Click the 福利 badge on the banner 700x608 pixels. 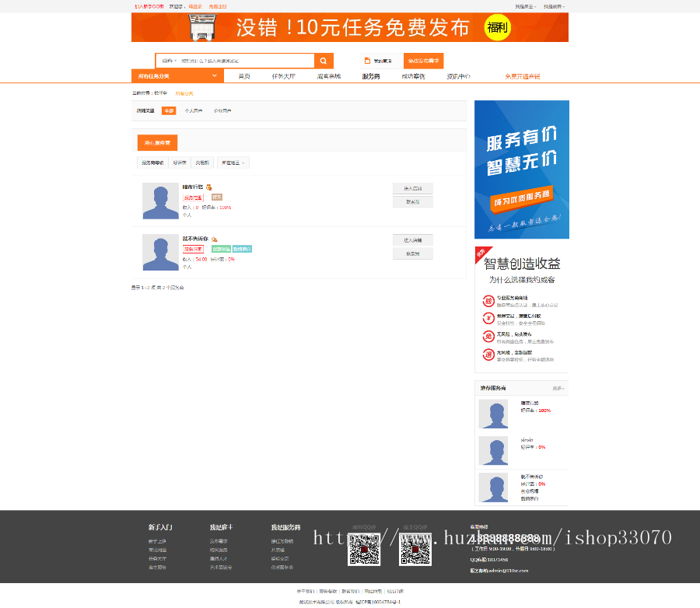pyautogui.click(x=496, y=26)
